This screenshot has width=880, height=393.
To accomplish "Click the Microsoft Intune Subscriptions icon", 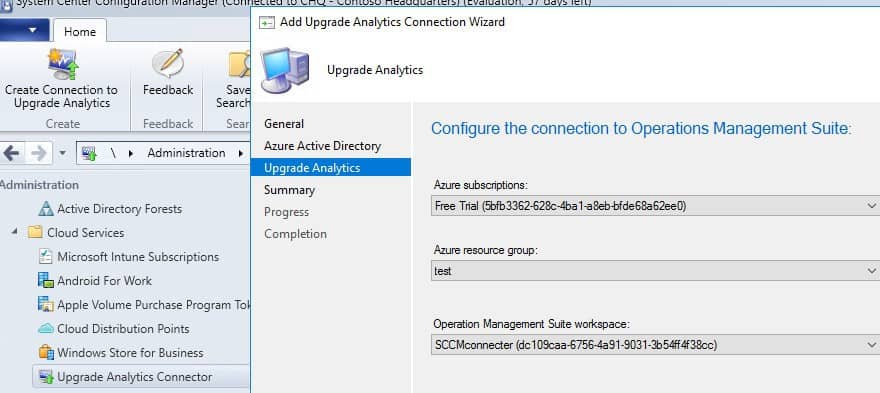I will (x=45, y=257).
